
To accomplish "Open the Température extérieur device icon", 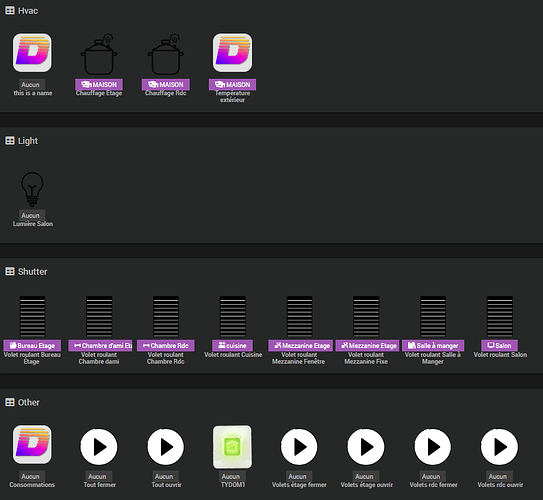I will pyautogui.click(x=232, y=53).
